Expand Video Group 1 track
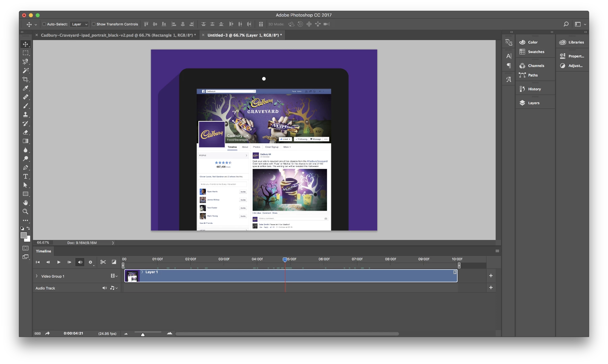 [36, 276]
